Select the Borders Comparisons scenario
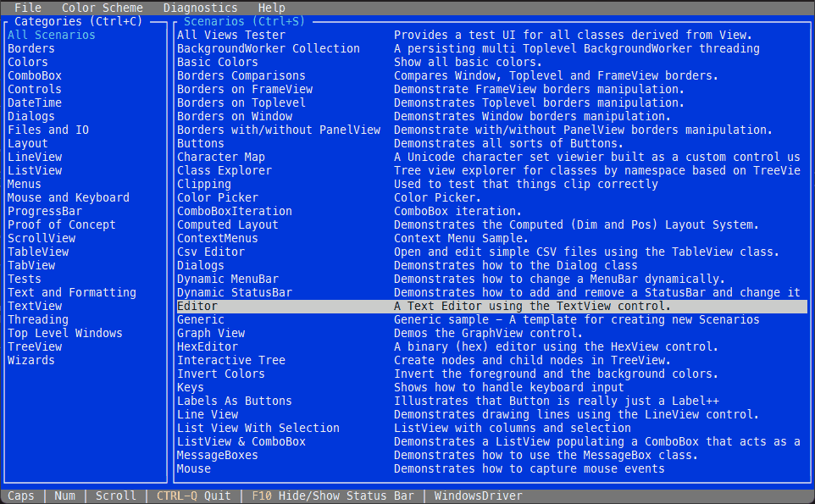815x504 pixels. pyautogui.click(x=241, y=75)
